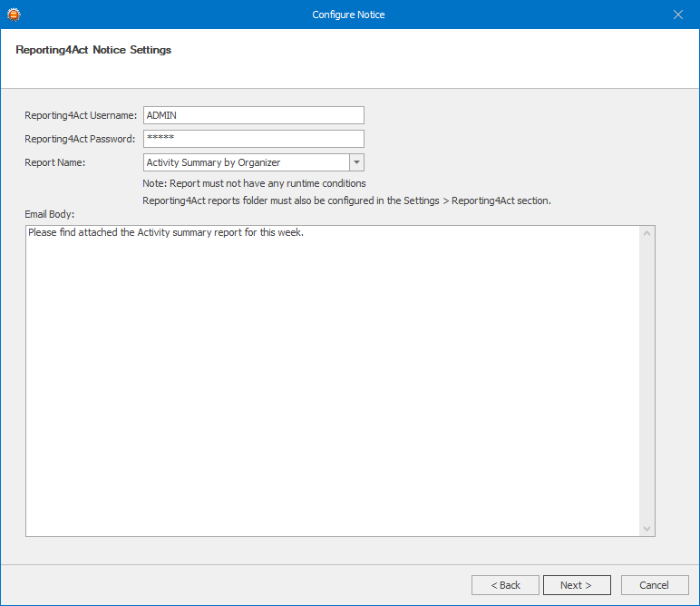Focus the Reporting4Act Username field
Viewport: 700px width, 606px height.
[254, 115]
